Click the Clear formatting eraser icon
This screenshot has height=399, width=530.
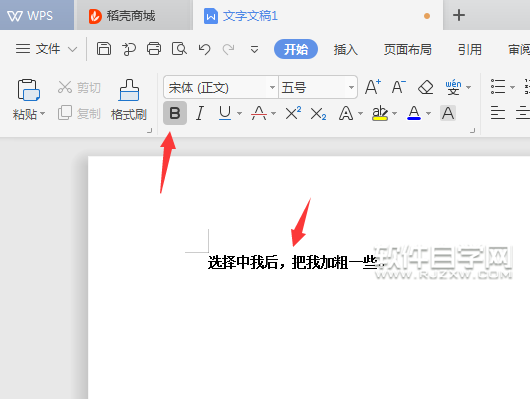click(x=426, y=88)
